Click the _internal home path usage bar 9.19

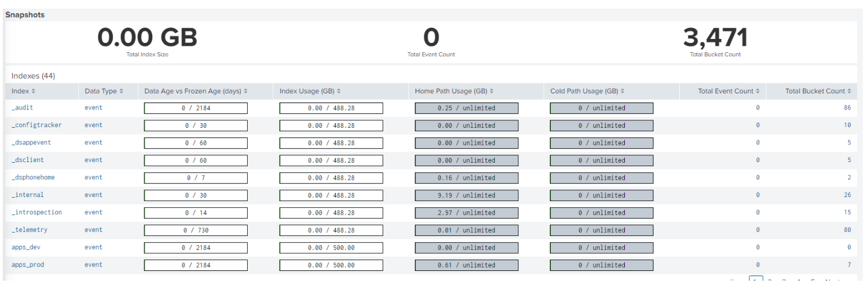(x=466, y=195)
